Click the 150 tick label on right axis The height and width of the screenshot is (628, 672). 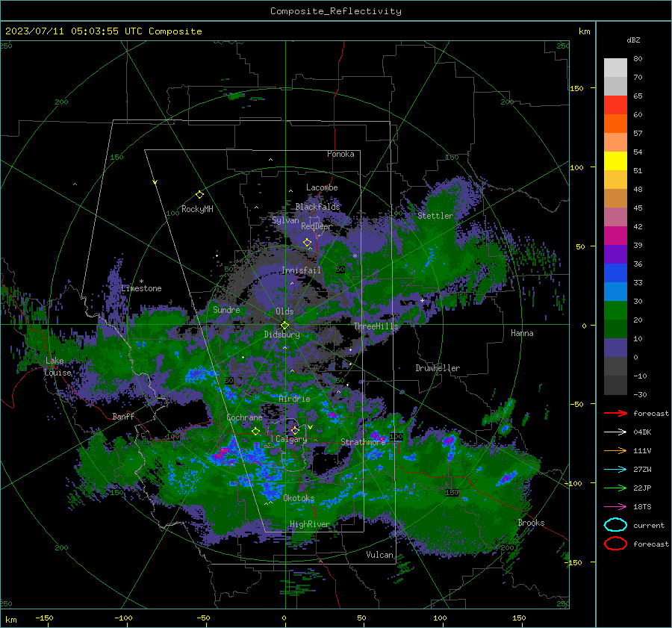click(x=576, y=88)
